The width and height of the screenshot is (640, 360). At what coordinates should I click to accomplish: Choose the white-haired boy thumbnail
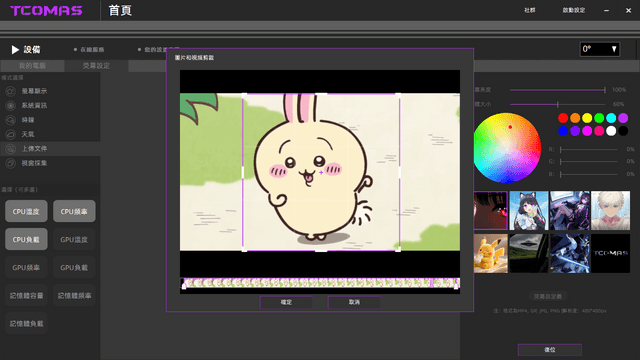pos(611,211)
